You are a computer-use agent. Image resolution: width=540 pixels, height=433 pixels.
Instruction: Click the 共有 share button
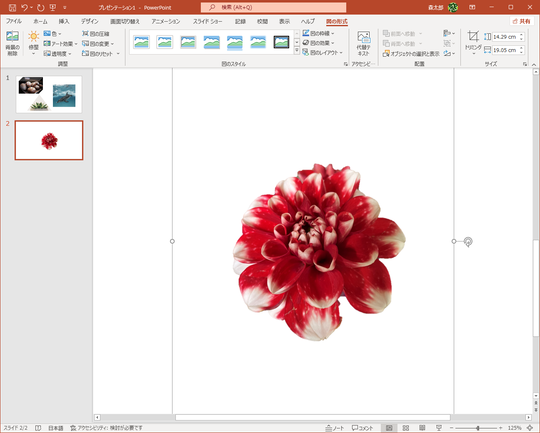click(521, 21)
